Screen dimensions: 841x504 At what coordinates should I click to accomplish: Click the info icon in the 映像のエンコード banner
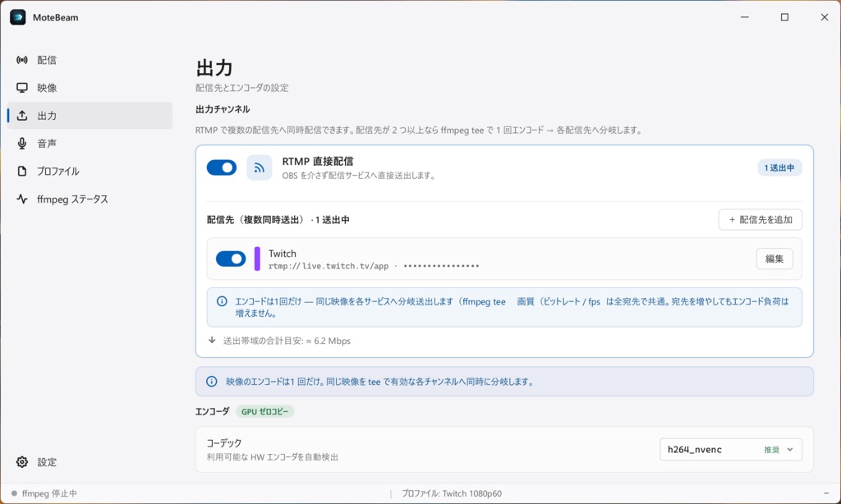212,382
